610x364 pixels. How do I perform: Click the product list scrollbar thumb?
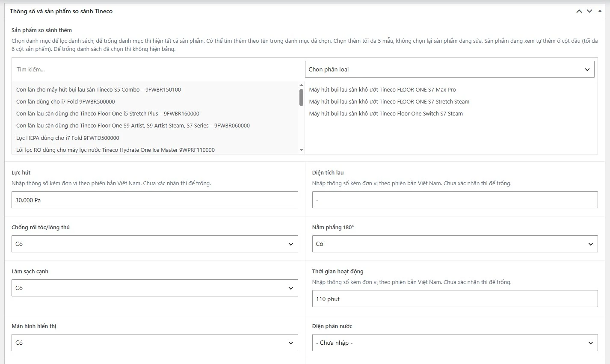coord(301,97)
